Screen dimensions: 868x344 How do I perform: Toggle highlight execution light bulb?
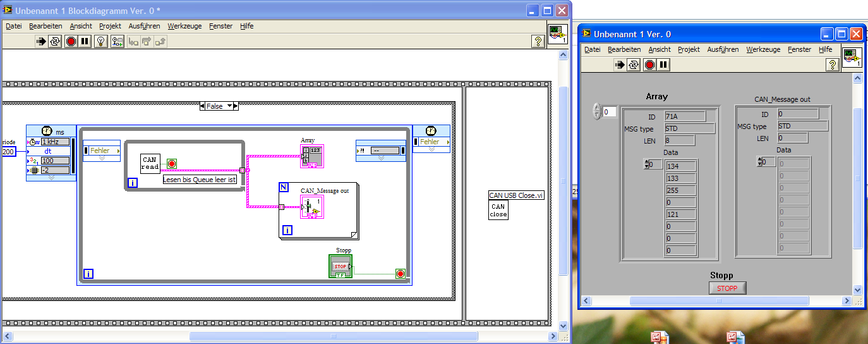[101, 41]
